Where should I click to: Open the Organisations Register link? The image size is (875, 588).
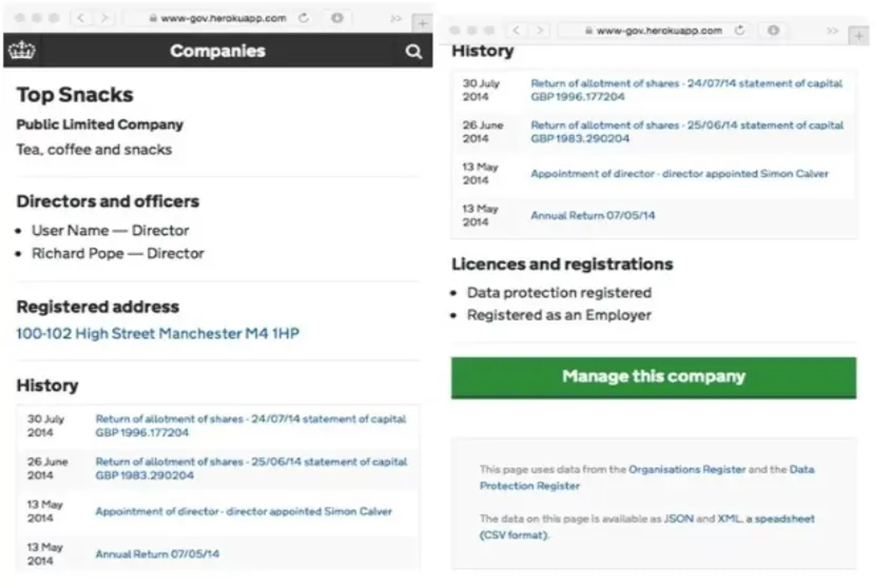(687, 470)
